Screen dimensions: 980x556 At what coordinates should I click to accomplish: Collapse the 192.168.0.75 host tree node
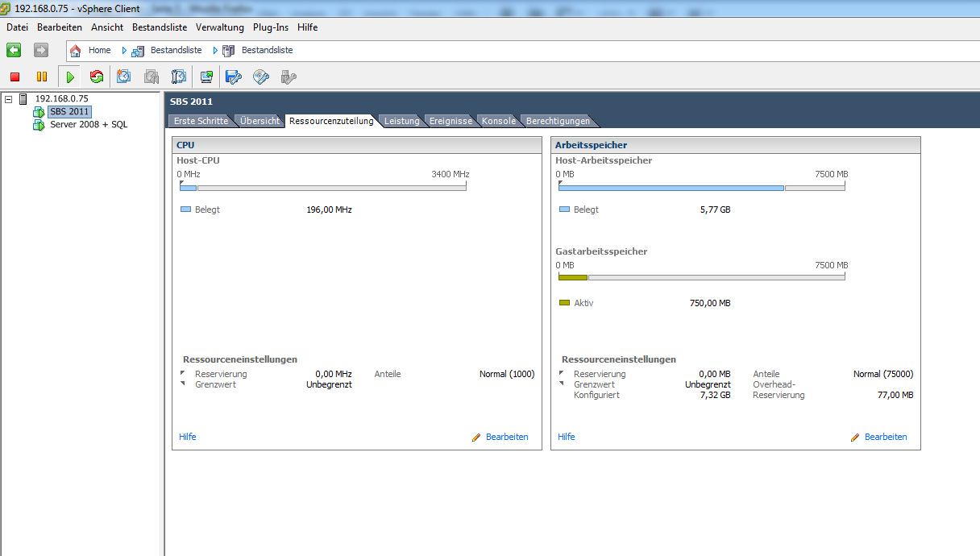click(9, 99)
